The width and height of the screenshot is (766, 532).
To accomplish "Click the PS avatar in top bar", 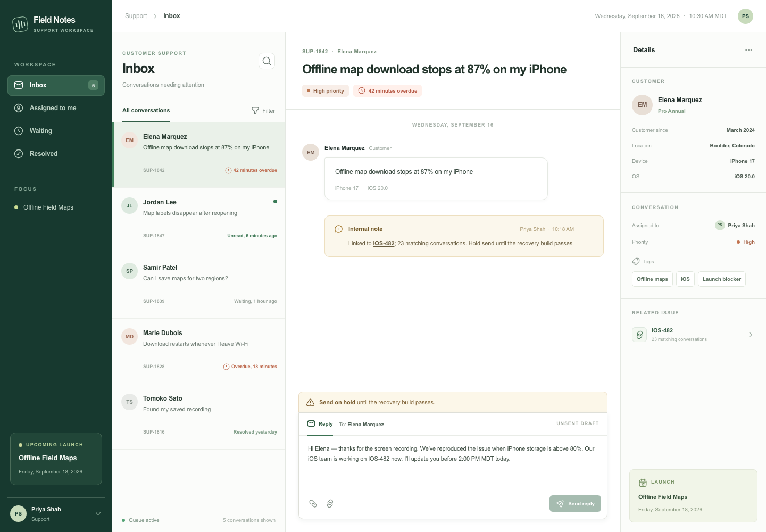I will click(745, 16).
